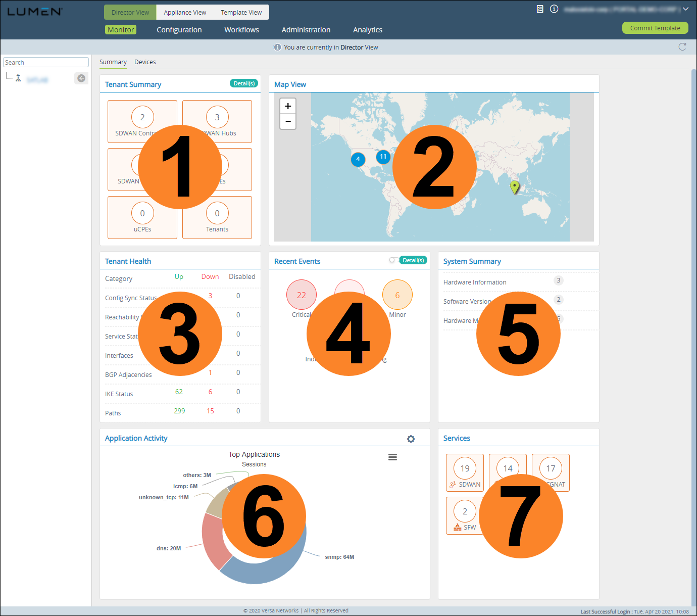Viewport: 697px width, 616px height.
Task: Select the SDWAN services icon tile
Action: click(465, 472)
